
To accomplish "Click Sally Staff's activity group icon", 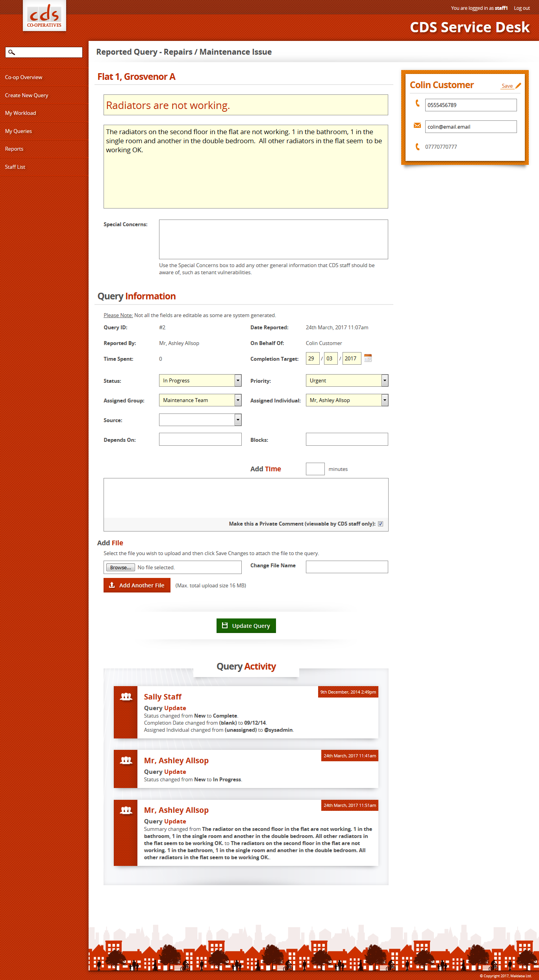I will coord(126,697).
